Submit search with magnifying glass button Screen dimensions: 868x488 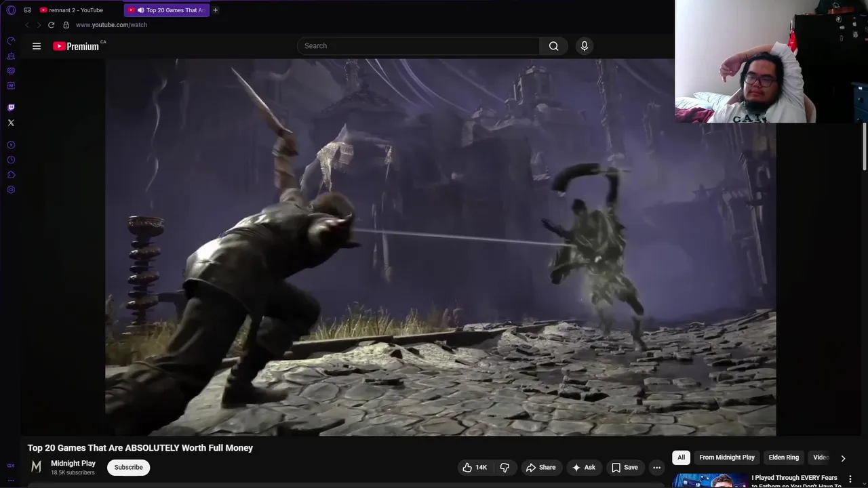(554, 46)
